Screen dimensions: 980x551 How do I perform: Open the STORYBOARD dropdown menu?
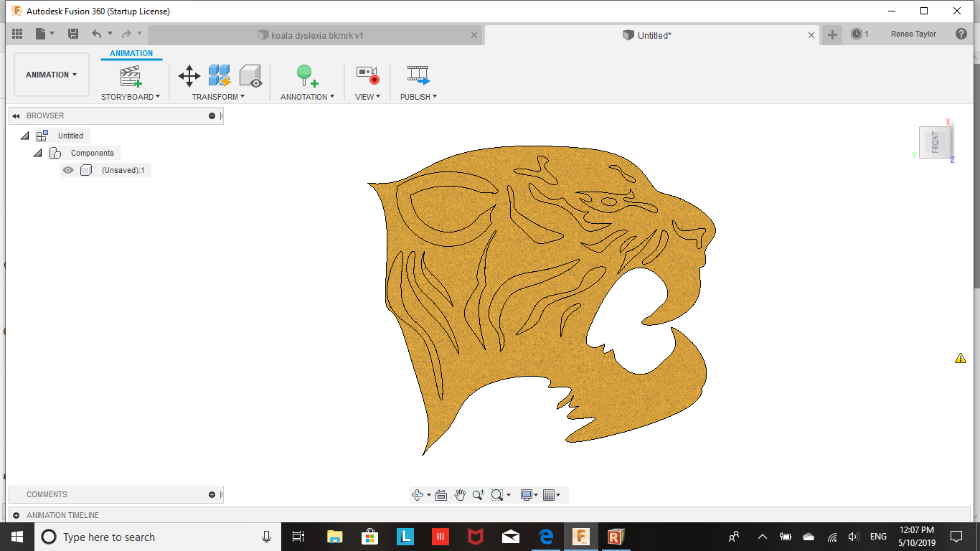[130, 97]
